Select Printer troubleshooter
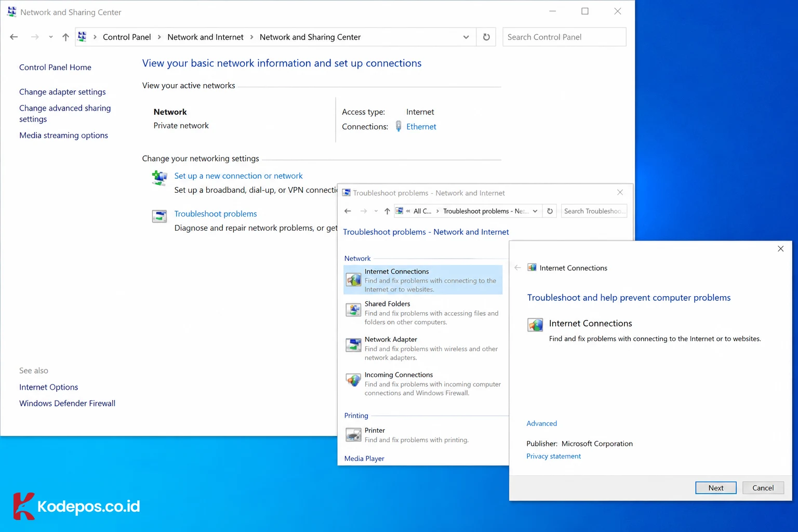This screenshot has height=532, width=798. [423, 435]
